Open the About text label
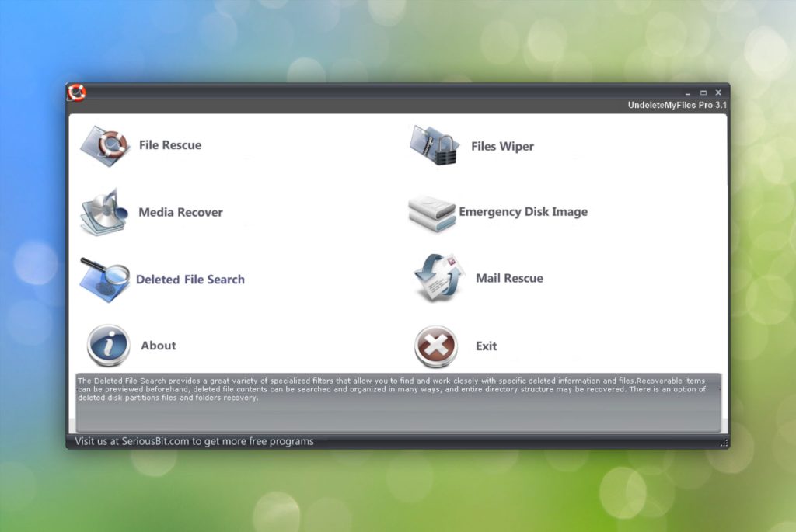The image size is (796, 532). [x=159, y=346]
